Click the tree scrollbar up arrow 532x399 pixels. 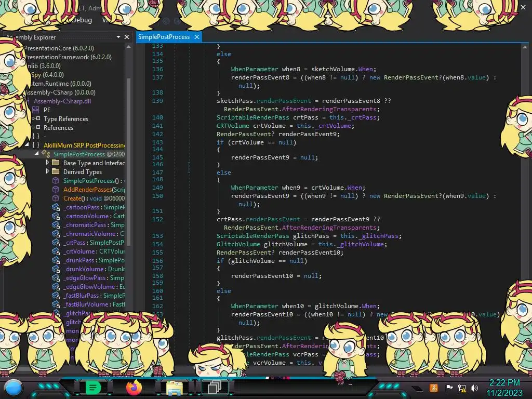[129, 47]
